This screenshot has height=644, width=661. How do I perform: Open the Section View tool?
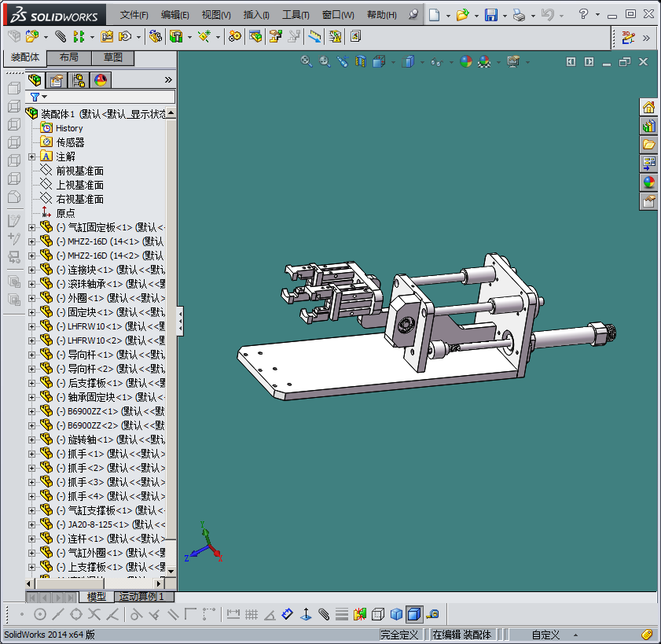click(x=360, y=61)
